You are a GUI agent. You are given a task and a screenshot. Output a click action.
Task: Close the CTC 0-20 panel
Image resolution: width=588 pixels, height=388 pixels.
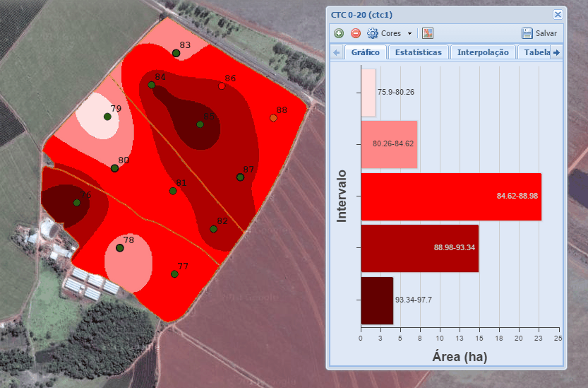coord(558,14)
